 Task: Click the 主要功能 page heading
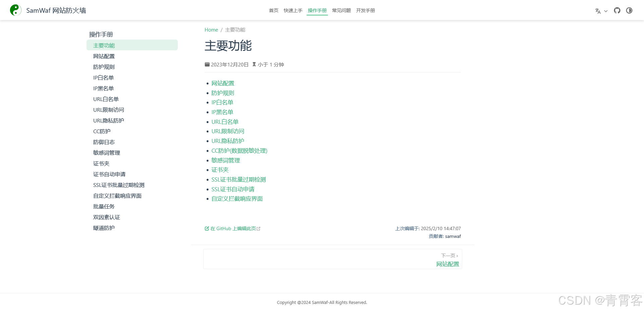click(228, 46)
